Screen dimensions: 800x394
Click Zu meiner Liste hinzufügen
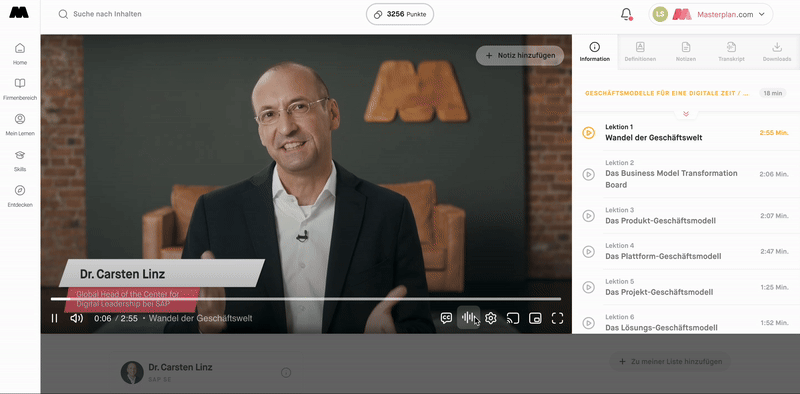[670, 361]
